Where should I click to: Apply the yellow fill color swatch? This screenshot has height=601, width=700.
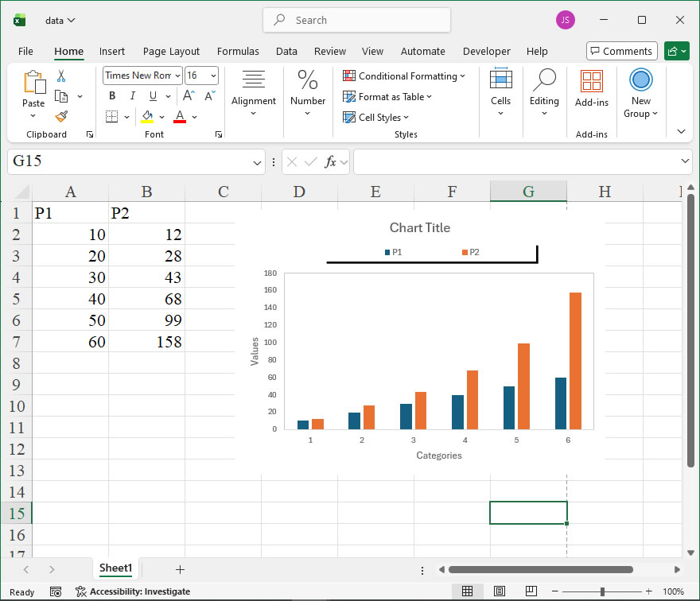pos(147,117)
